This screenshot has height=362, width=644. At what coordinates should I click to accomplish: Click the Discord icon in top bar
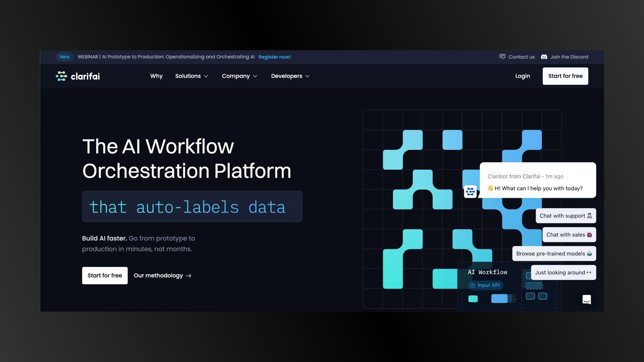[544, 57]
